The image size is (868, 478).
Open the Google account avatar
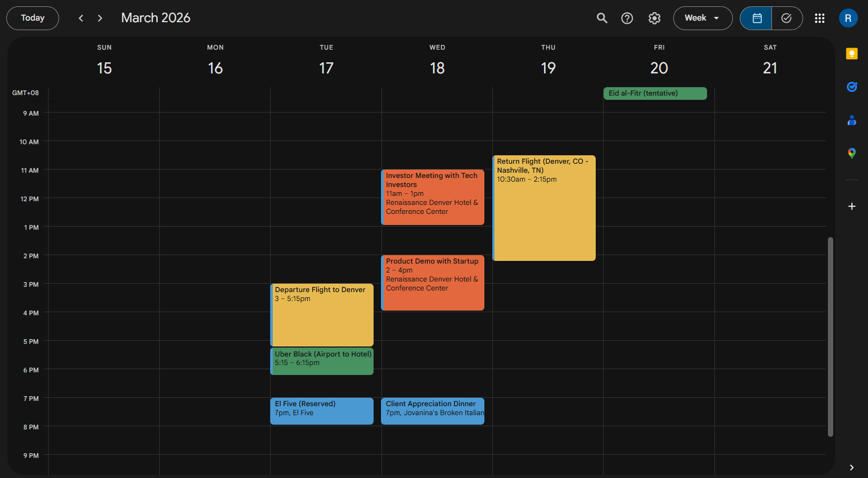[848, 18]
